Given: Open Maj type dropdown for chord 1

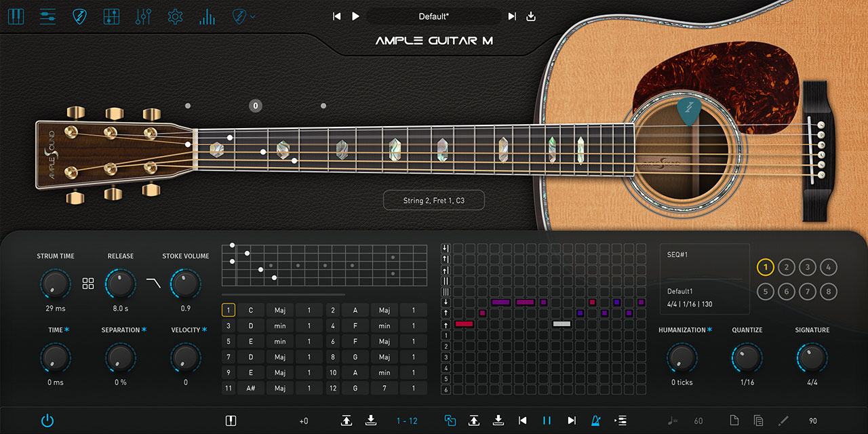Looking at the screenshot, I should pos(280,310).
